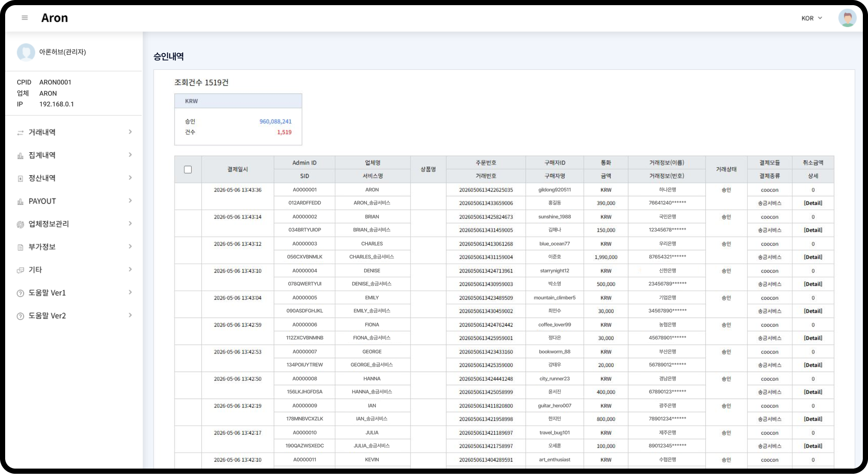Viewport: 868px width, 474px height.
Task: Open the Detail link for the JULIA transaction
Action: point(813,446)
